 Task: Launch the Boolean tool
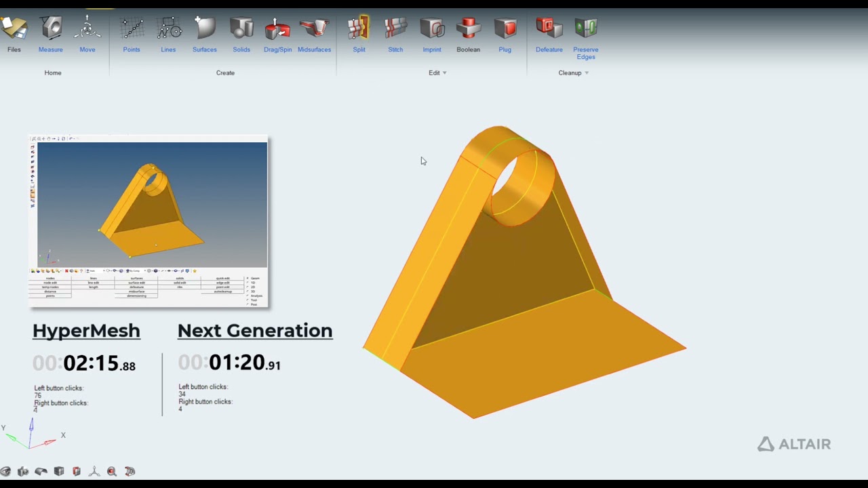pos(468,34)
